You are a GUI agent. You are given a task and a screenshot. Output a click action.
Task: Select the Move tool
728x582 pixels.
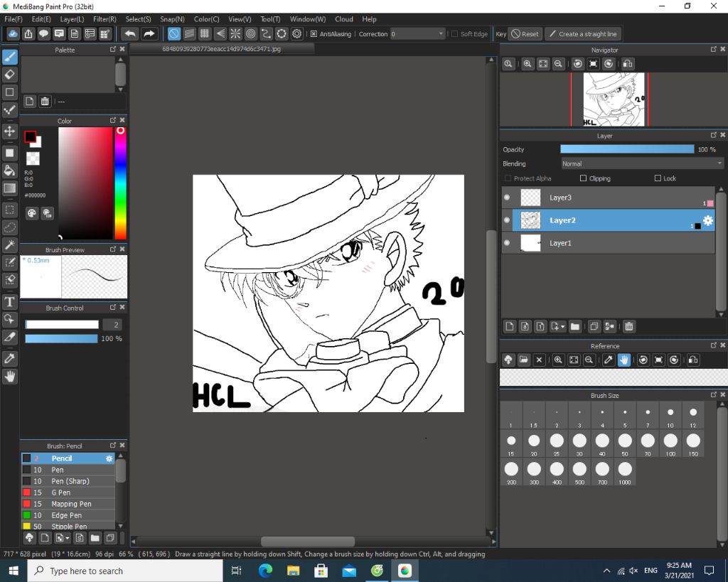(x=10, y=131)
